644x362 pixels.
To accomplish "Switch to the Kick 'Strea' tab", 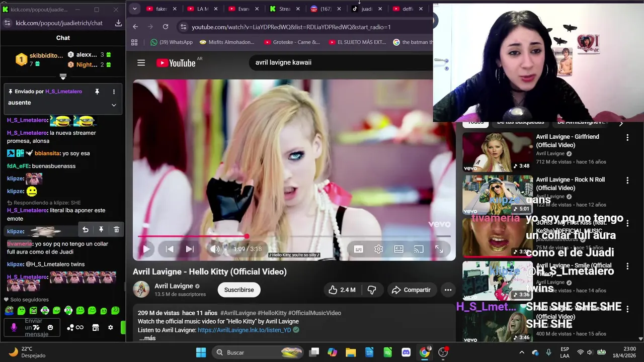I will tap(284, 9).
